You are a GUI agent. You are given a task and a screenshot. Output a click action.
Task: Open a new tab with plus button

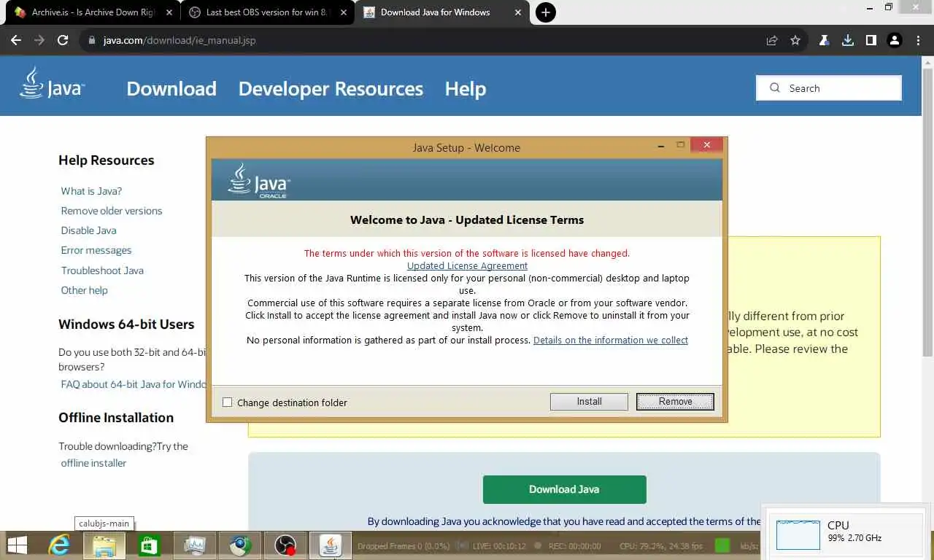point(545,12)
